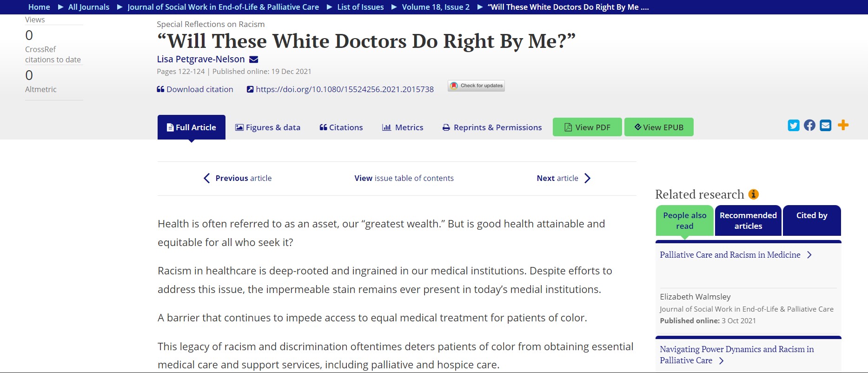Click the Twitter share icon

coord(794,126)
